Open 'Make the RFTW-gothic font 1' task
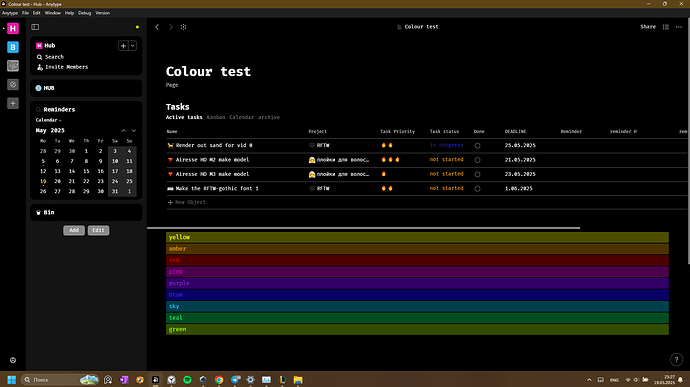 [x=217, y=188]
